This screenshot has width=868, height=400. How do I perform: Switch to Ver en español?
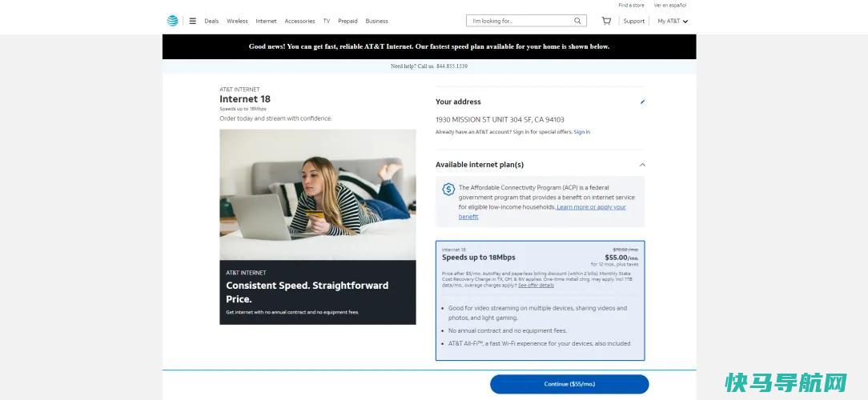click(670, 5)
